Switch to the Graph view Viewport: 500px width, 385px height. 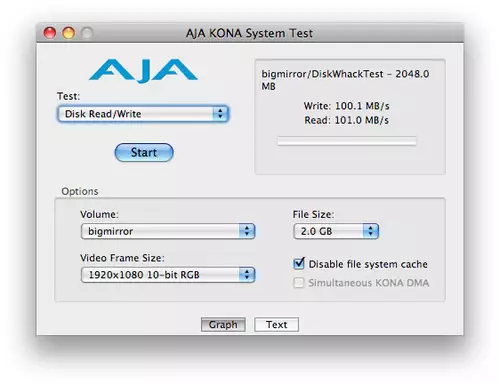[x=223, y=324]
